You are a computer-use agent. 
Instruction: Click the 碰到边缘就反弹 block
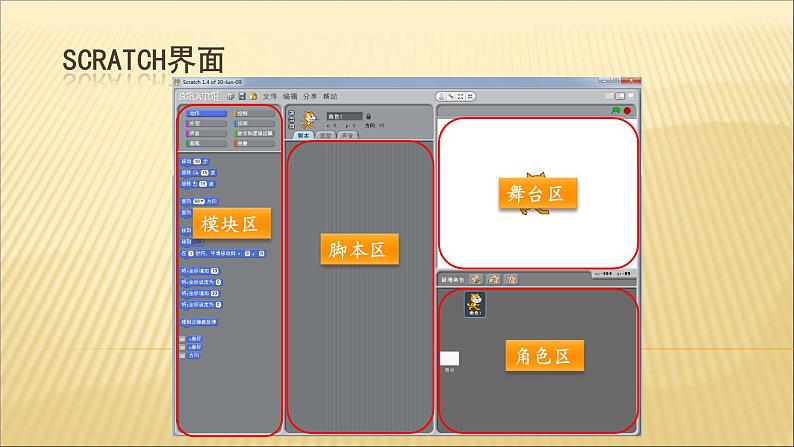(x=200, y=322)
